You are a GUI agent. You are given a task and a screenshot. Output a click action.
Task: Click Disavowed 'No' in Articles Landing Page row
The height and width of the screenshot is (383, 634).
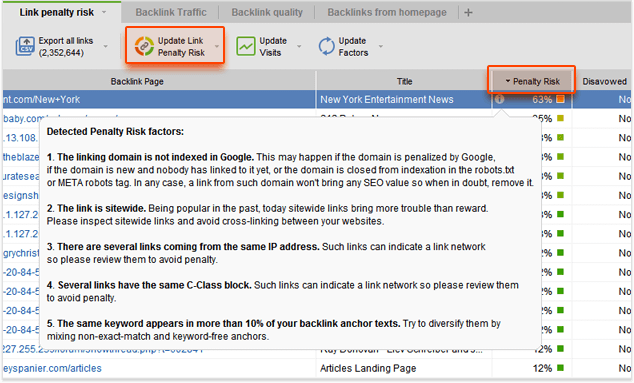pos(624,368)
